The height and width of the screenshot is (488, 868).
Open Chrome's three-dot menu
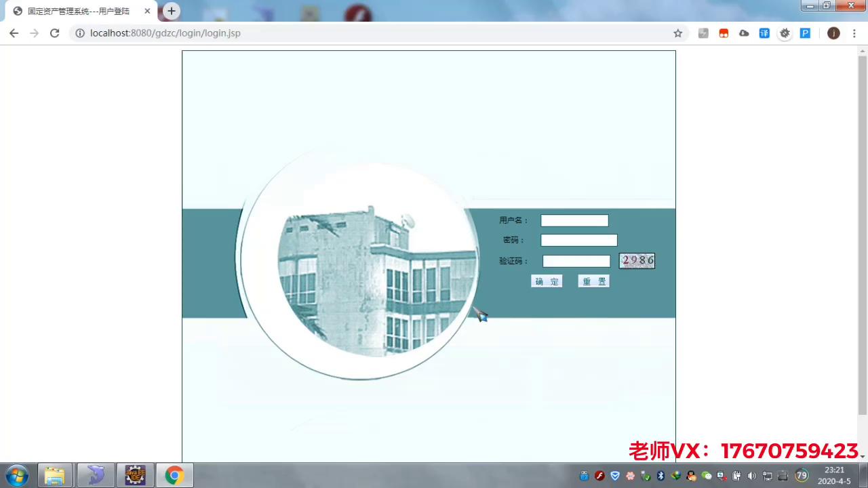[854, 33]
